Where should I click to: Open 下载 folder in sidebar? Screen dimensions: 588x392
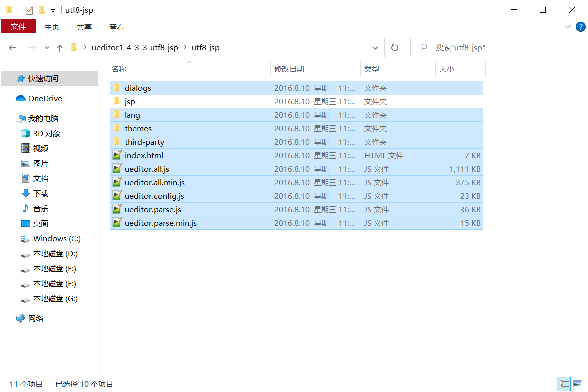40,194
